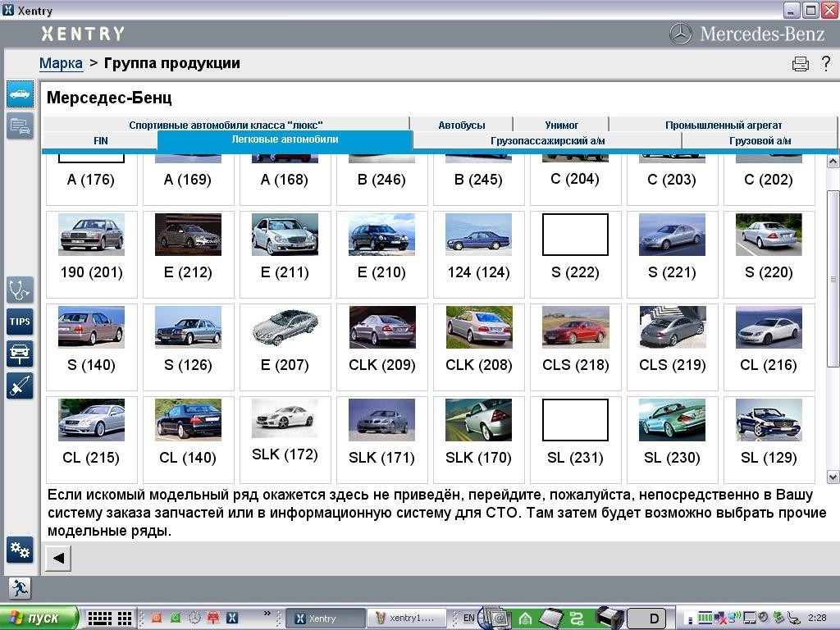Click scrollbar up arrow of model list
This screenshot has width=840, height=630.
pos(833,162)
